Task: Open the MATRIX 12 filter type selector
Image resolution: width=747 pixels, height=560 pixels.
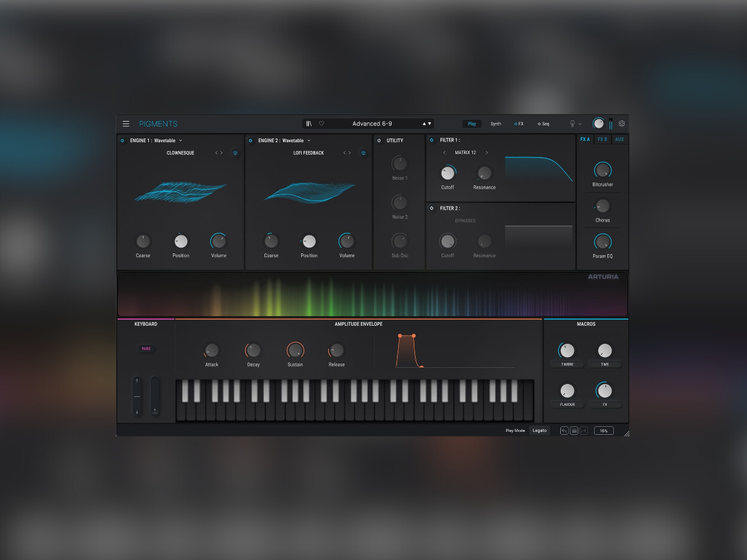Action: click(x=465, y=152)
